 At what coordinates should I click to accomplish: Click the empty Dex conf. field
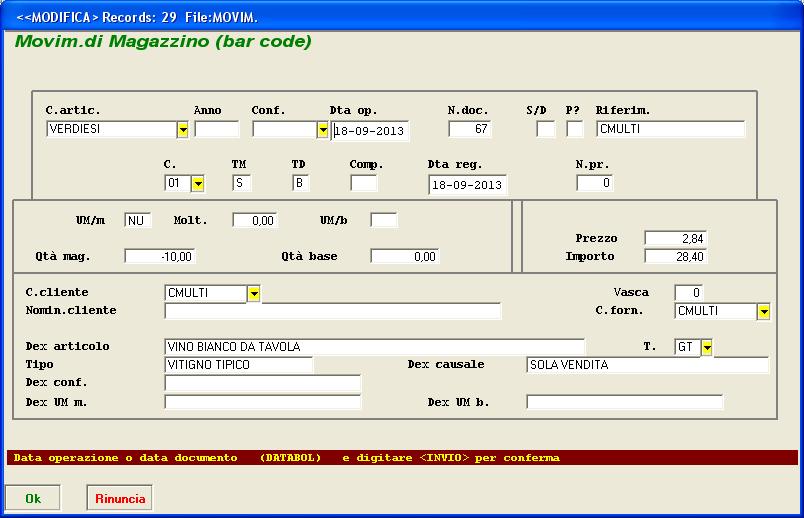pos(263,383)
